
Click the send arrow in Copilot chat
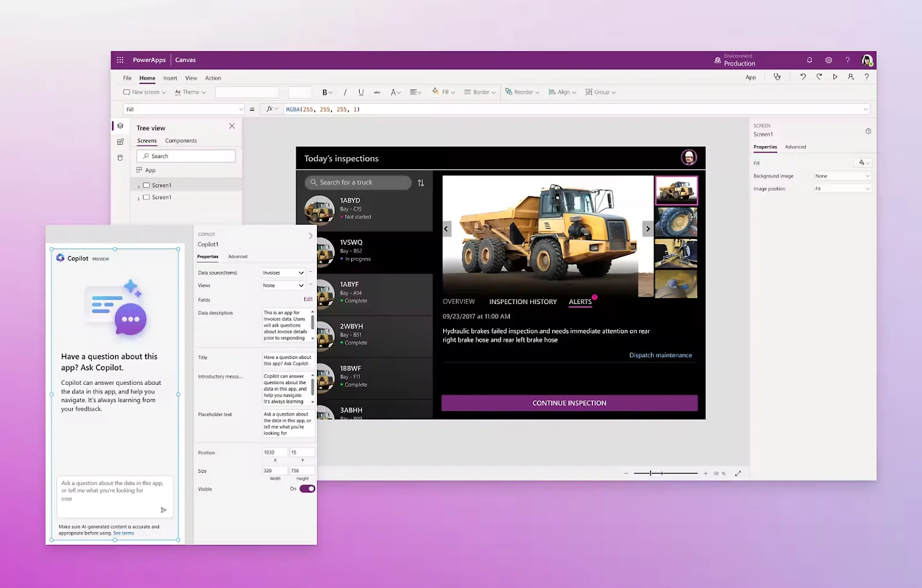click(164, 510)
